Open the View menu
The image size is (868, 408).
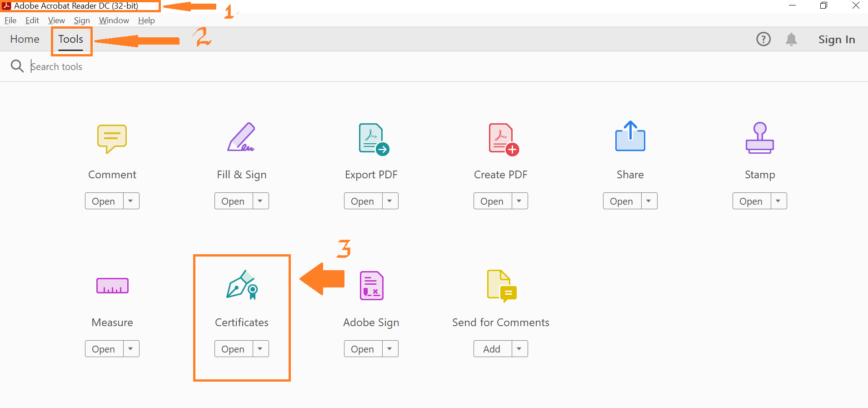[x=56, y=20]
